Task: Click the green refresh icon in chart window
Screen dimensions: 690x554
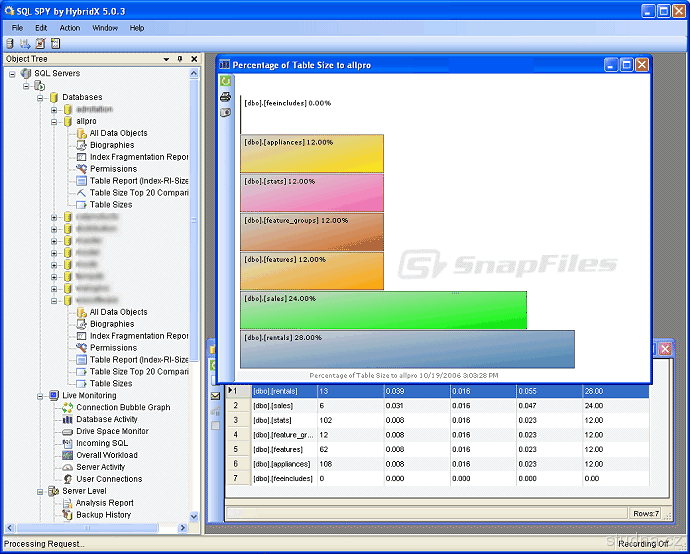Action: (226, 80)
